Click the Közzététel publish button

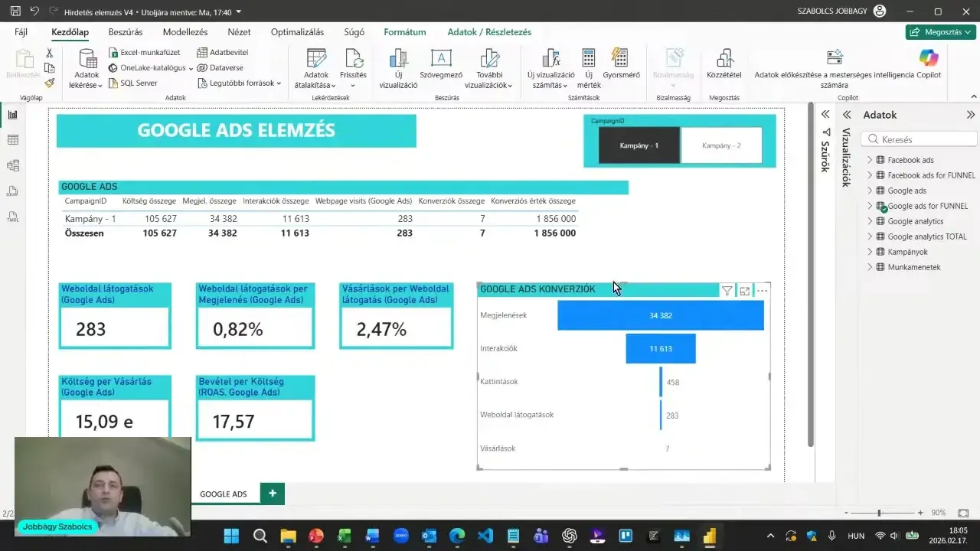(x=724, y=64)
